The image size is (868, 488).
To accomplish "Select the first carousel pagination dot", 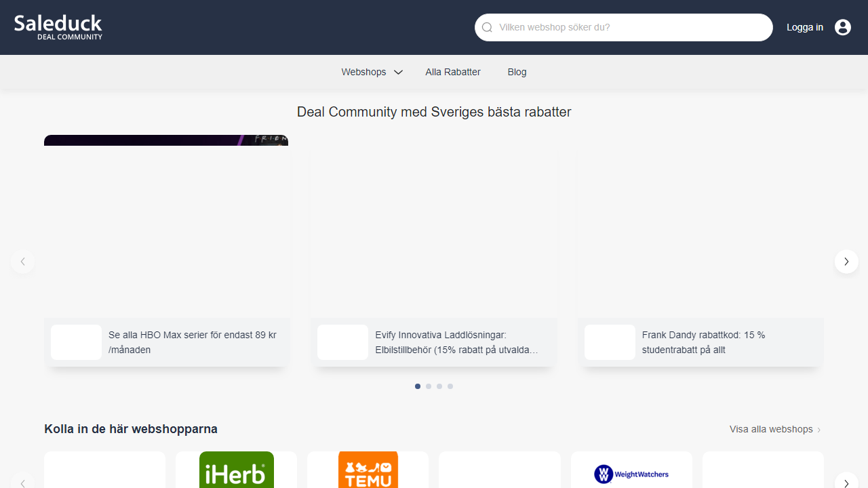I will 418,386.
